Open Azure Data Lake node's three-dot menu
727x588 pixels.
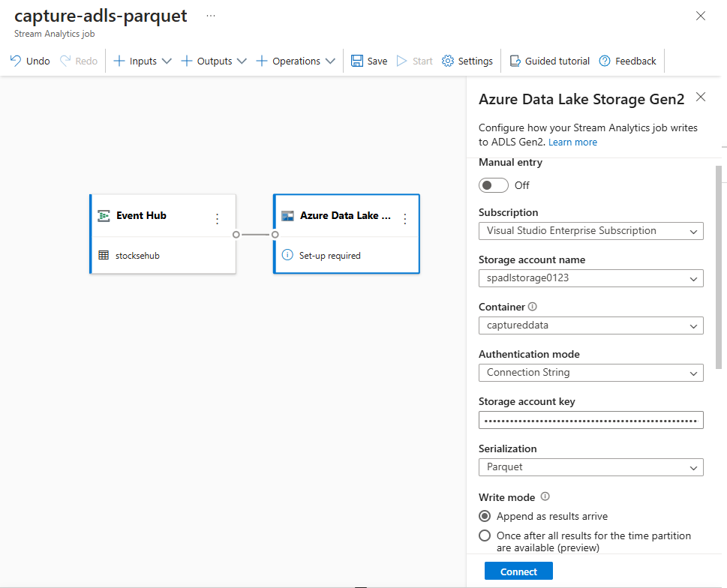[x=405, y=219]
